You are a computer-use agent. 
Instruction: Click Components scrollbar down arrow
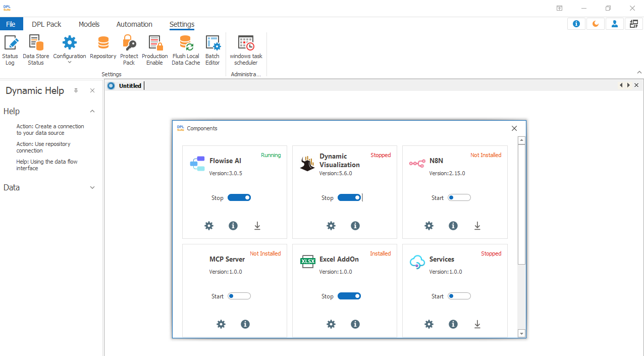[522, 333]
